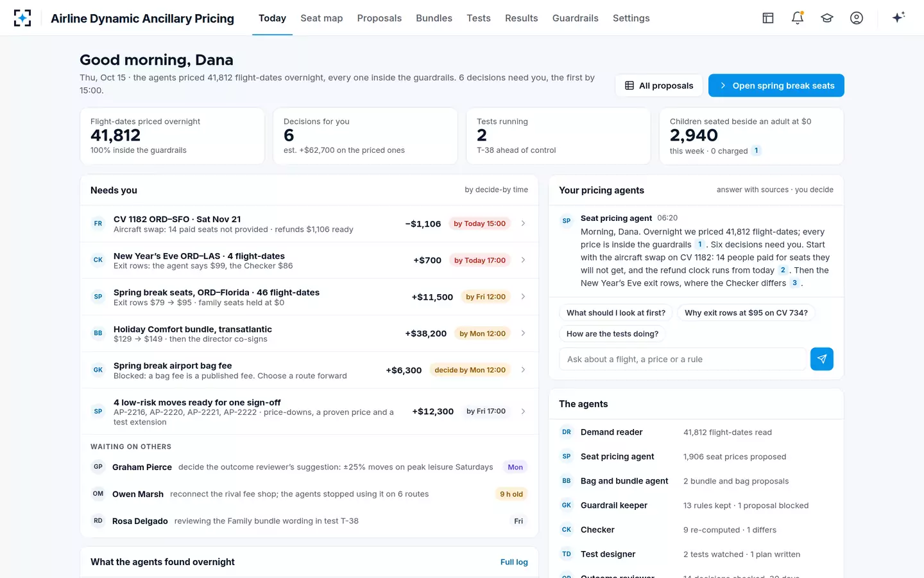The height and width of the screenshot is (578, 924).
Task: Expand Spring break seats ORD–Florida chevron
Action: coord(523,297)
